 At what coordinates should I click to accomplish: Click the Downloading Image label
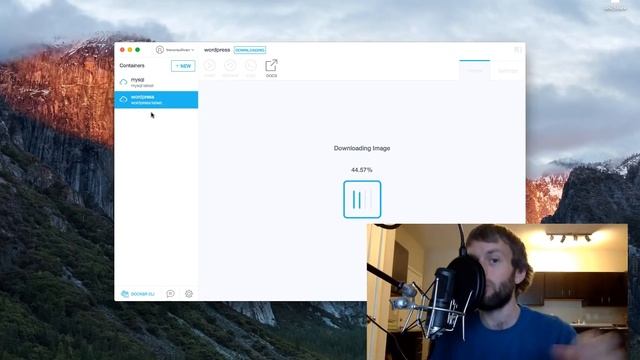362,148
